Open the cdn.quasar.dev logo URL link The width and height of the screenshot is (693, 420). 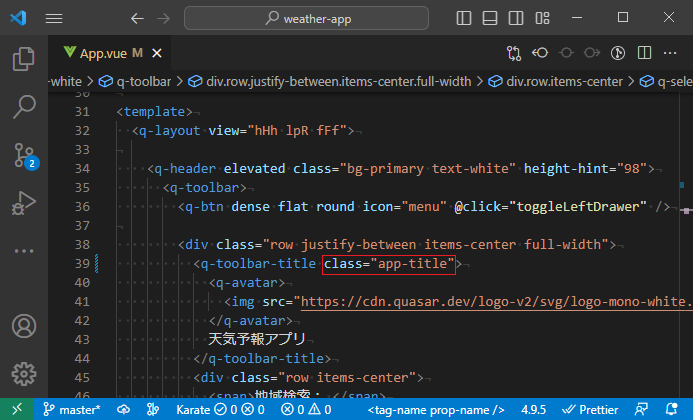496,302
